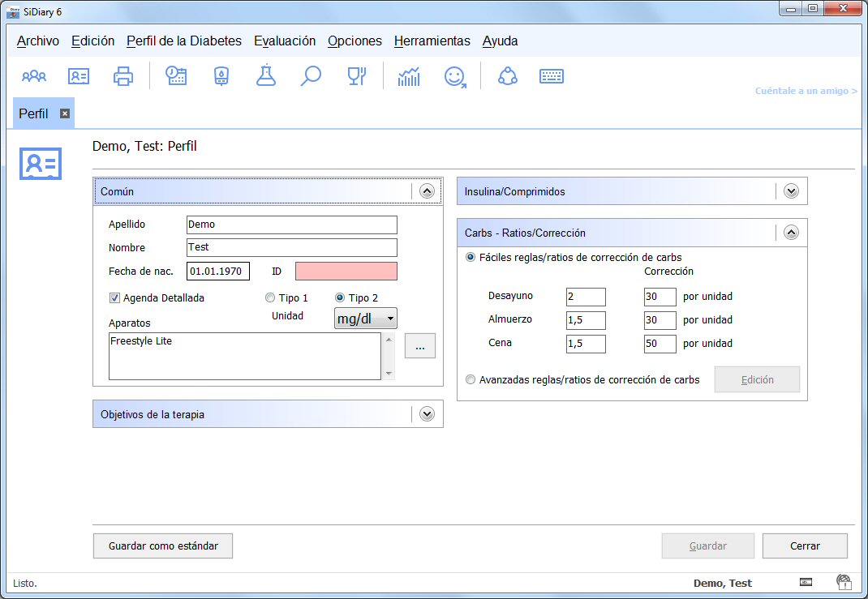Open the Herramientas menu
Image resolution: width=868 pixels, height=599 pixels.
[x=432, y=41]
